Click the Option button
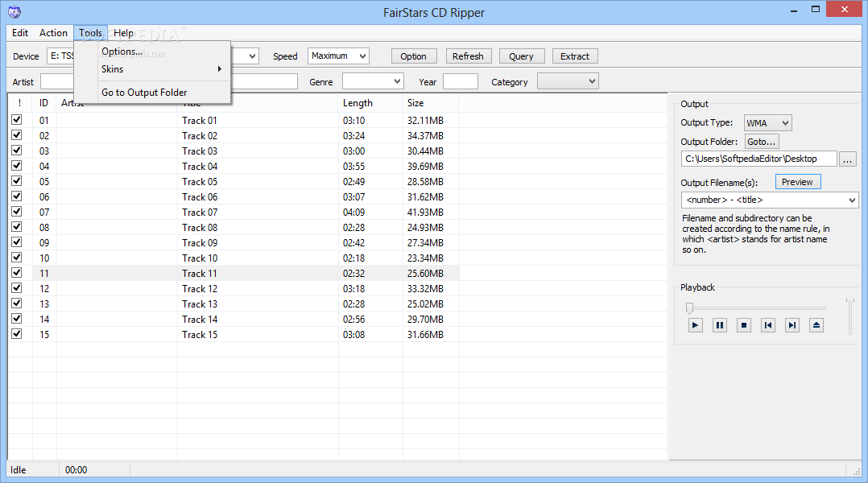This screenshot has width=868, height=483. (414, 56)
